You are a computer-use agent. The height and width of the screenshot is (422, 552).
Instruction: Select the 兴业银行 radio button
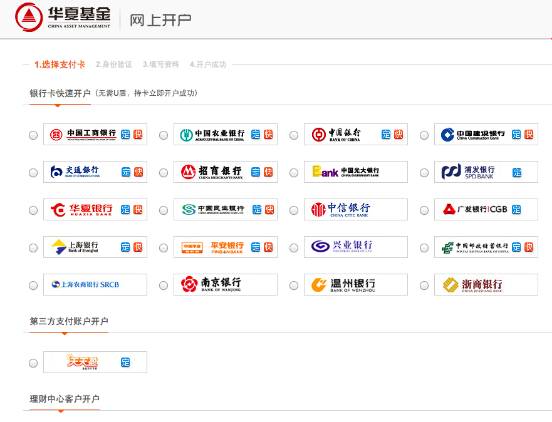pos(294,248)
